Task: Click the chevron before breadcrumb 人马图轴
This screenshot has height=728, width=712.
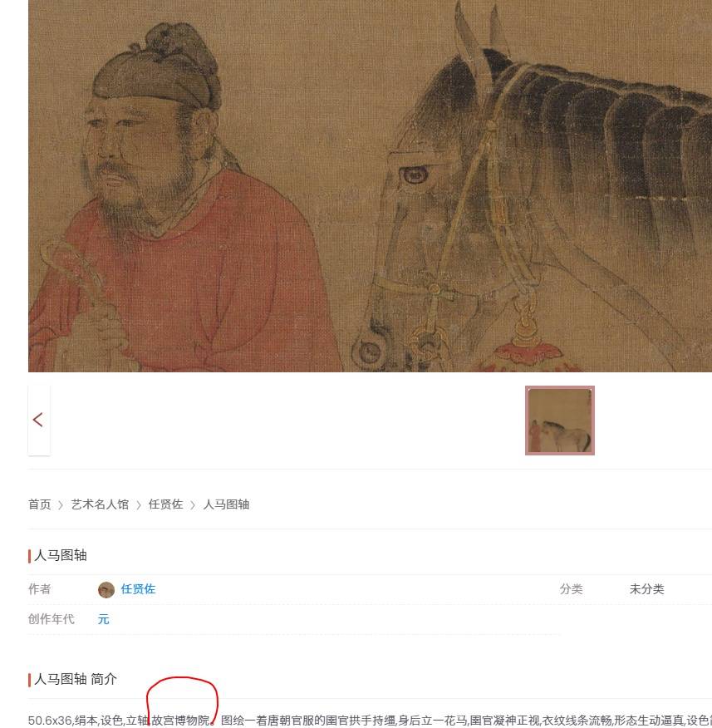Action: [193, 505]
